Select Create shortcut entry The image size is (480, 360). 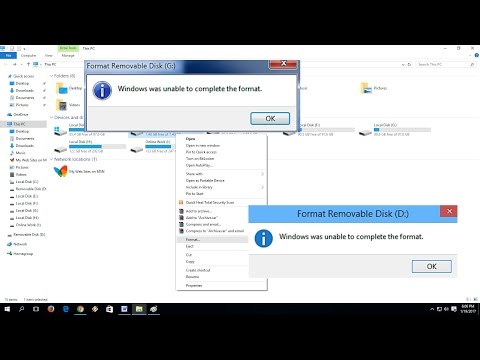click(x=198, y=270)
